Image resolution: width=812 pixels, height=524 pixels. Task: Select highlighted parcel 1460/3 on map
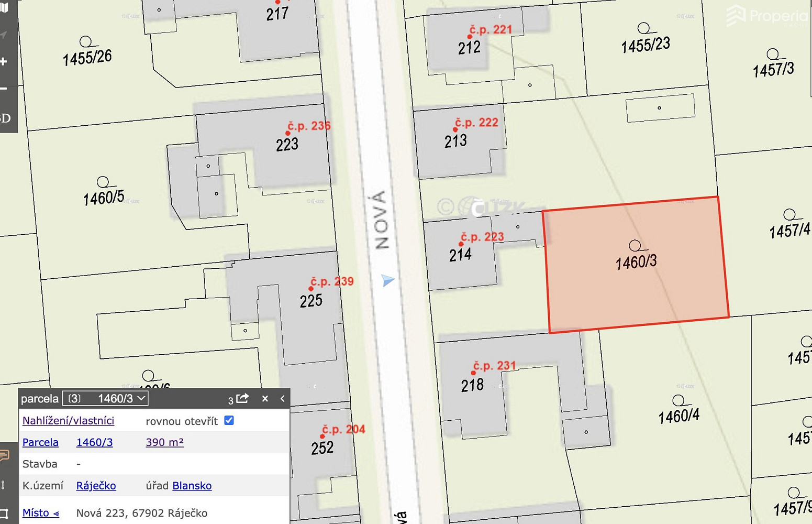click(x=636, y=265)
